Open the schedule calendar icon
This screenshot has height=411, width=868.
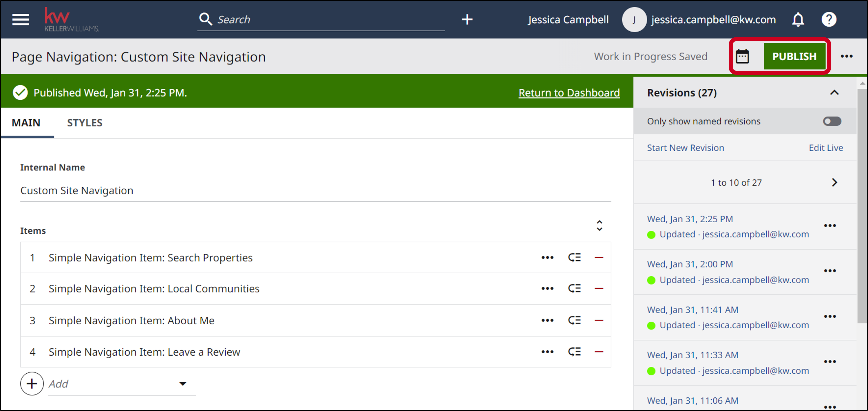click(742, 56)
